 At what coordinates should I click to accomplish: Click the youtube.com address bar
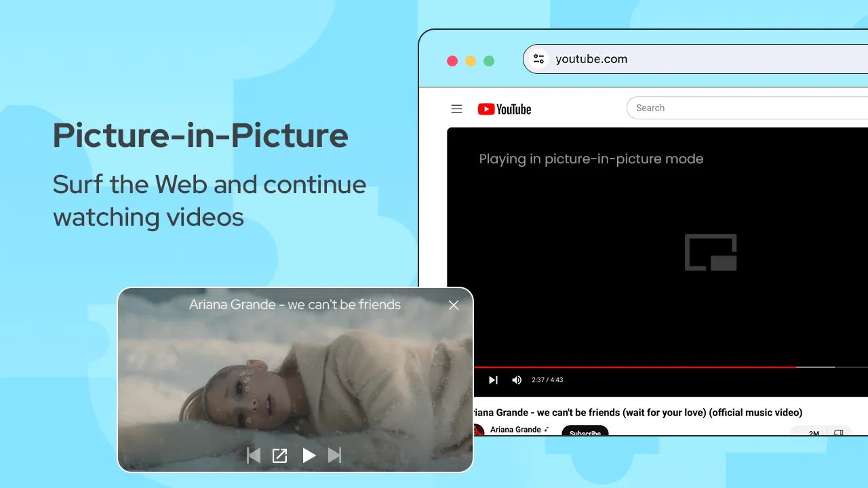pyautogui.click(x=696, y=59)
